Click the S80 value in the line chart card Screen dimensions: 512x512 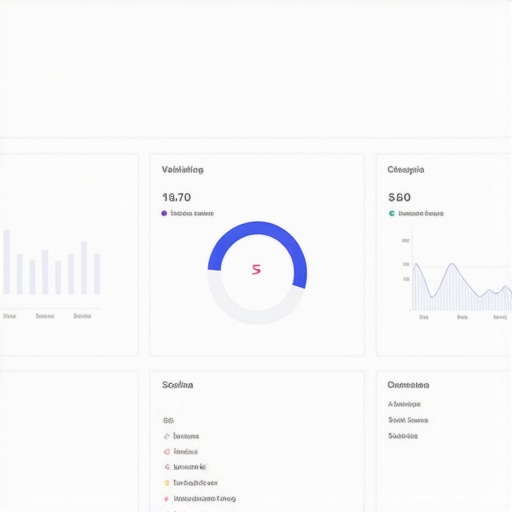(x=399, y=197)
